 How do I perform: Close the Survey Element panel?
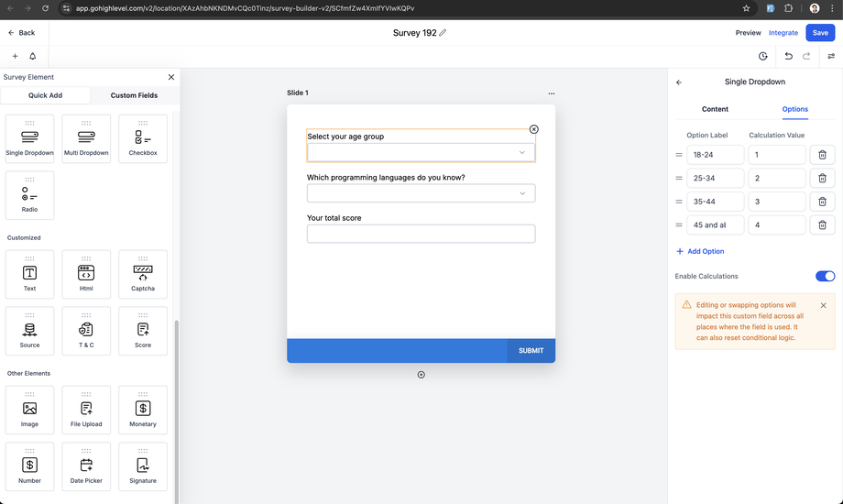[x=171, y=77]
